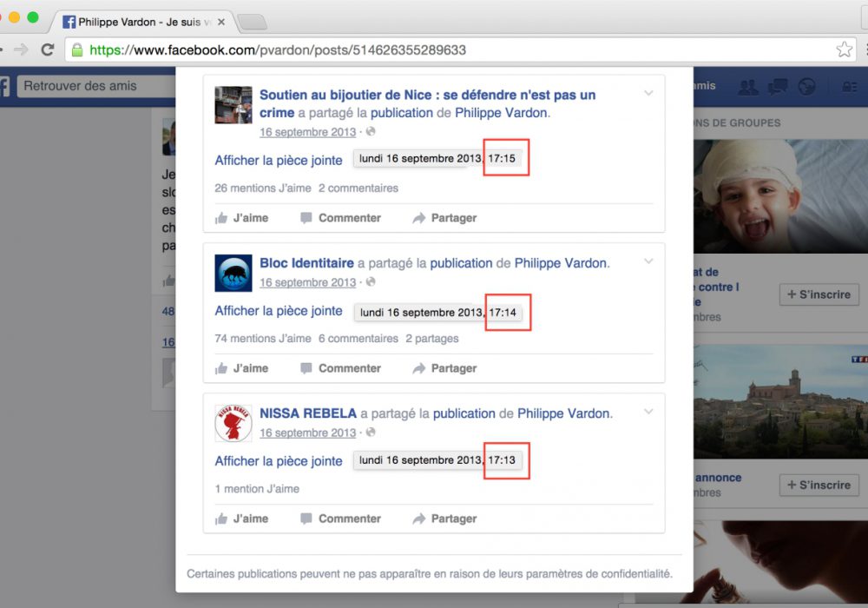
Task: Click the Retrouver des amis search field
Action: click(x=96, y=86)
